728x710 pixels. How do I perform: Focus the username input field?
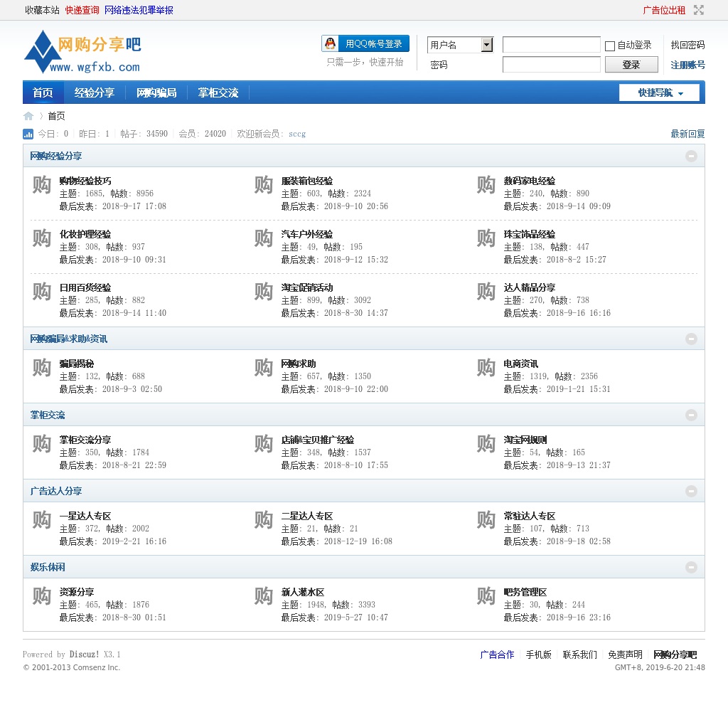pos(552,45)
